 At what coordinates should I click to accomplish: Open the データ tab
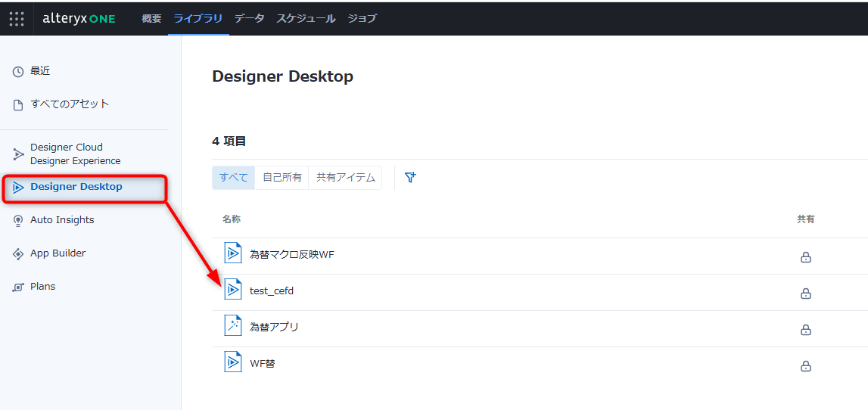[x=249, y=18]
